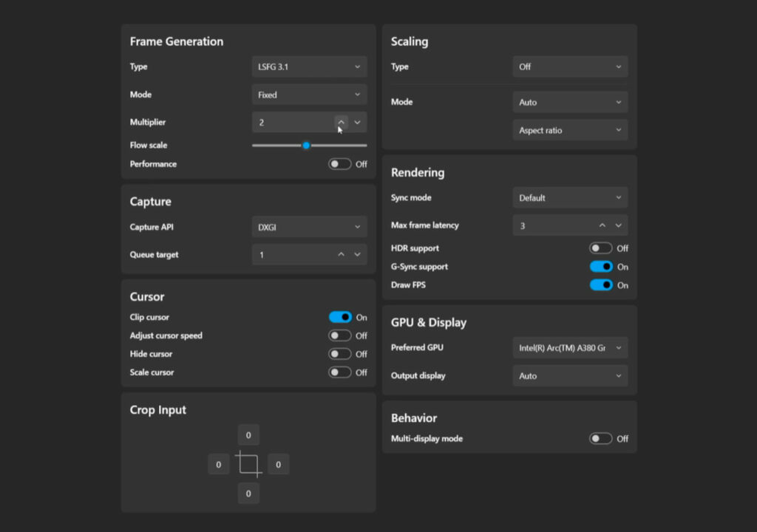Screen dimensions: 757x532
Task: Increase the Queue target value
Action: pos(341,255)
